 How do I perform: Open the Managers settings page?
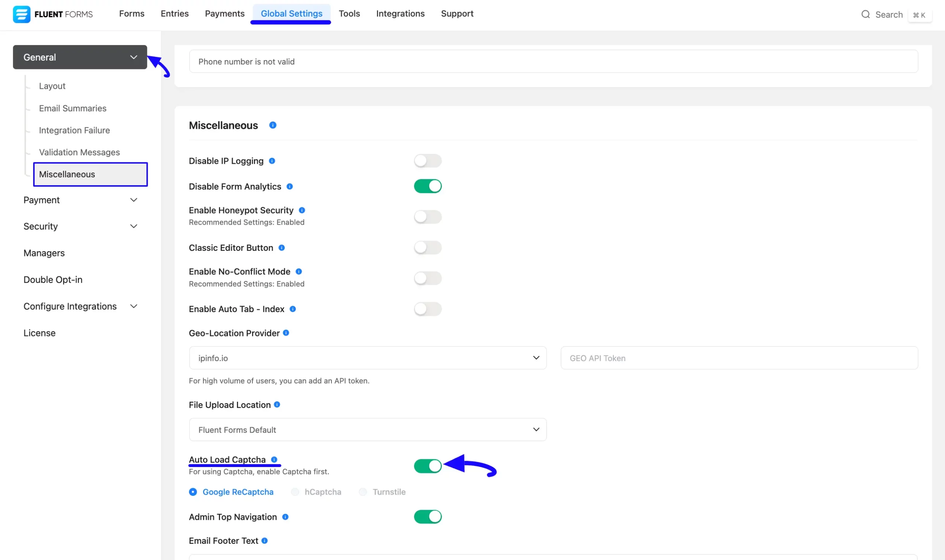pyautogui.click(x=44, y=253)
